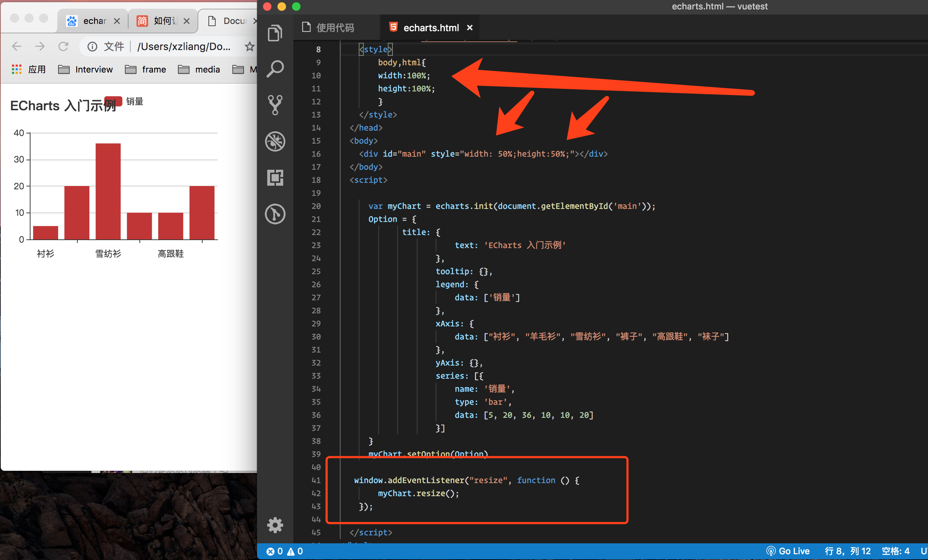Open the Explorer view in activity bar
Screen dimensions: 928x560
[x=275, y=33]
